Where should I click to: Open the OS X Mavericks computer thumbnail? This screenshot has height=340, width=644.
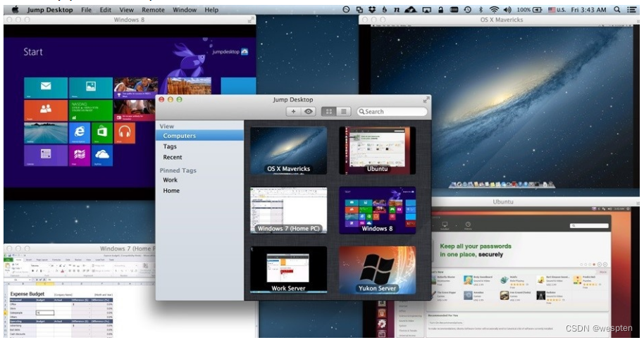tap(288, 150)
